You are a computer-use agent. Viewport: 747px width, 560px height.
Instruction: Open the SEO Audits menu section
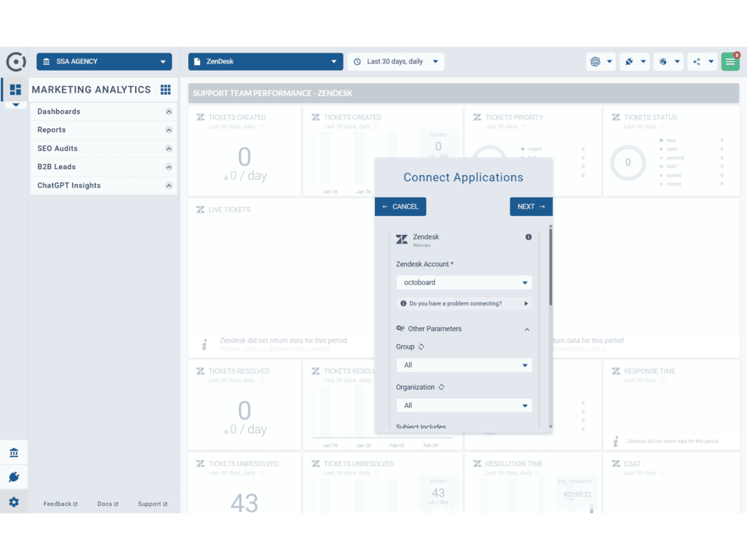[x=103, y=148]
